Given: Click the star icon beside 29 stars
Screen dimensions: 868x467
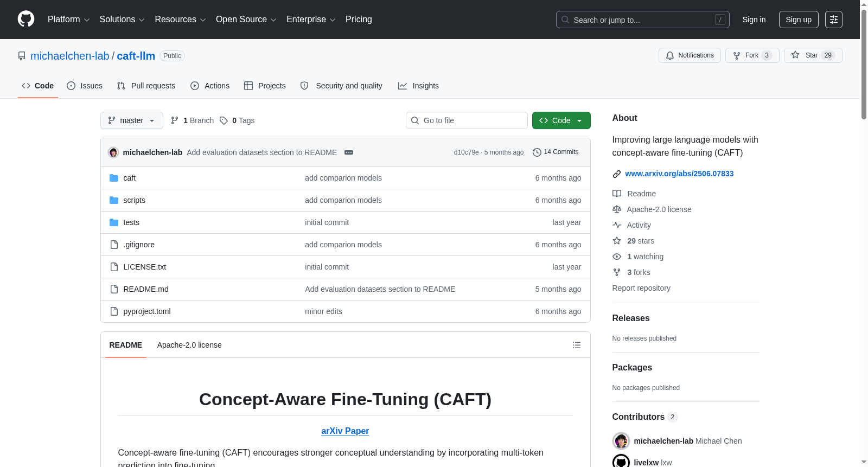Looking at the screenshot, I should [x=617, y=241].
